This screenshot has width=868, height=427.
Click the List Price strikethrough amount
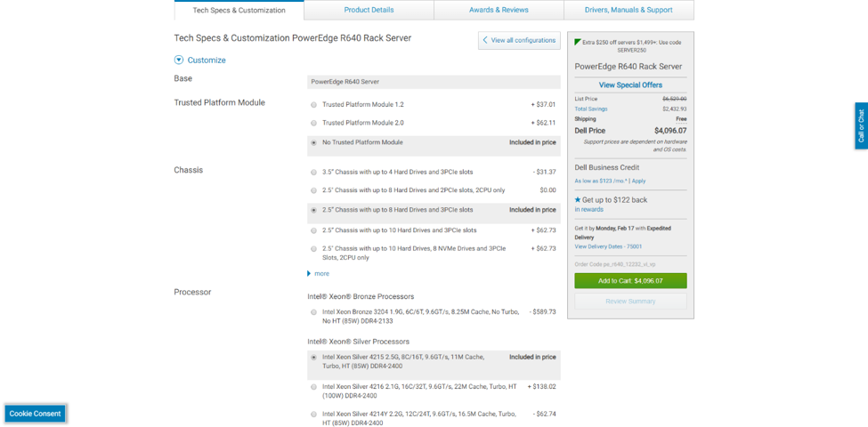[674, 99]
